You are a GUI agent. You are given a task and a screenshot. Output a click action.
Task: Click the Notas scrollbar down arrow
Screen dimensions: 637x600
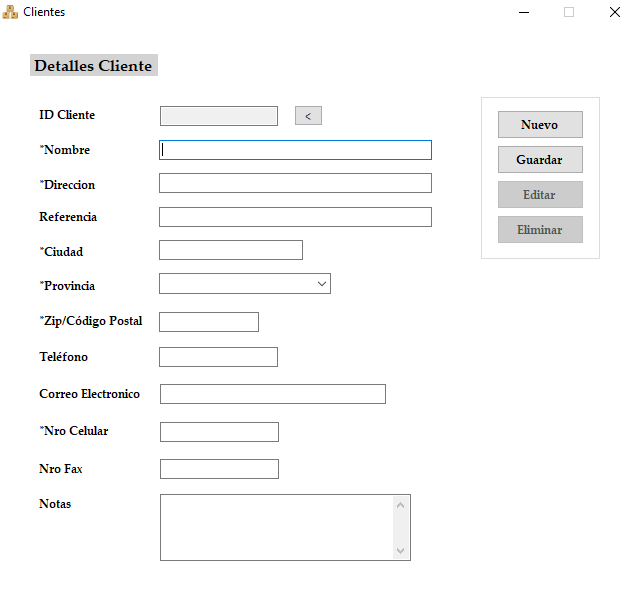pyautogui.click(x=401, y=551)
